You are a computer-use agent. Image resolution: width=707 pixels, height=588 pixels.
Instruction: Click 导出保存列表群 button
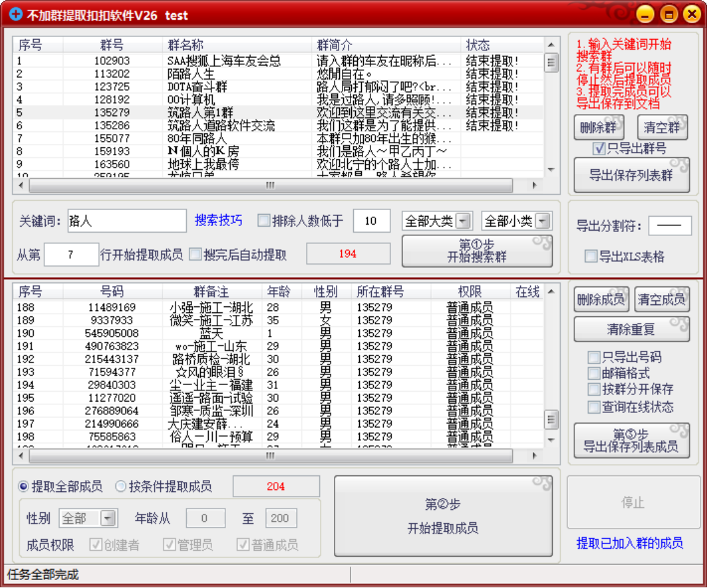tap(631, 175)
